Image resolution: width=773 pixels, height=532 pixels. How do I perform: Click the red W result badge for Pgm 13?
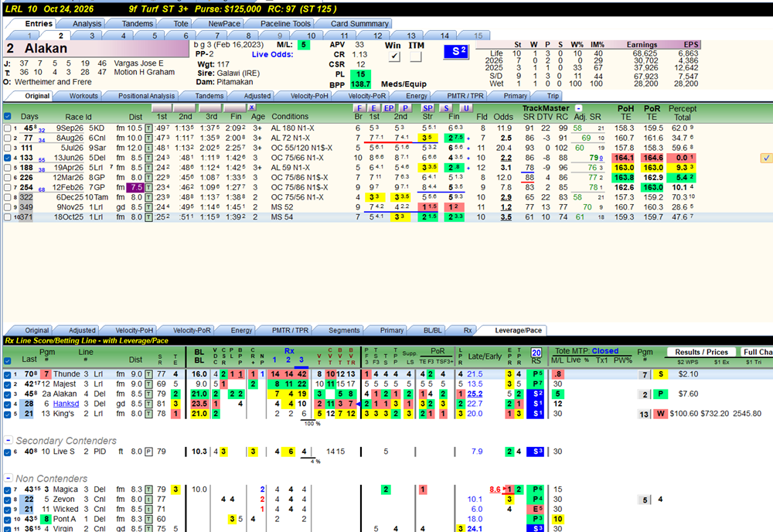[x=661, y=414]
